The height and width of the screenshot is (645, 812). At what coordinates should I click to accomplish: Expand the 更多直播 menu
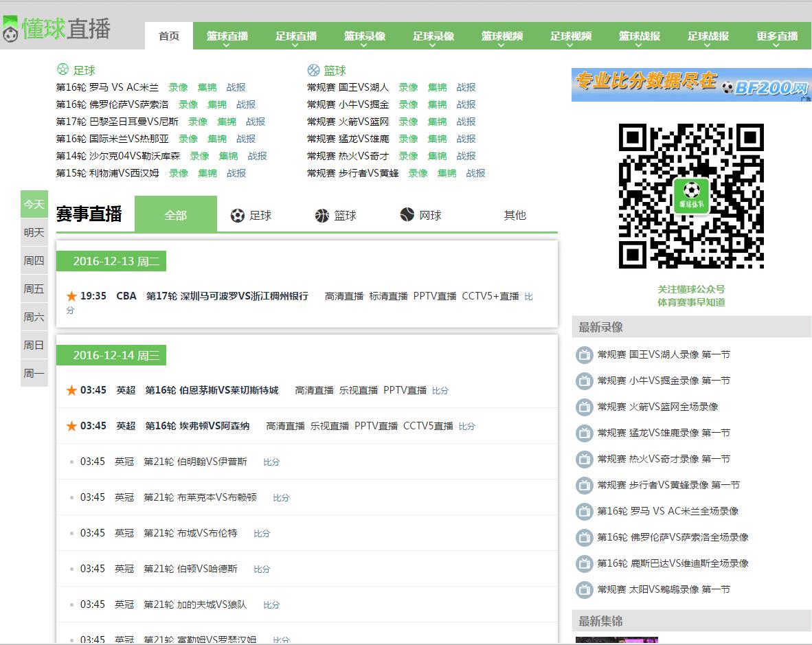tap(777, 36)
